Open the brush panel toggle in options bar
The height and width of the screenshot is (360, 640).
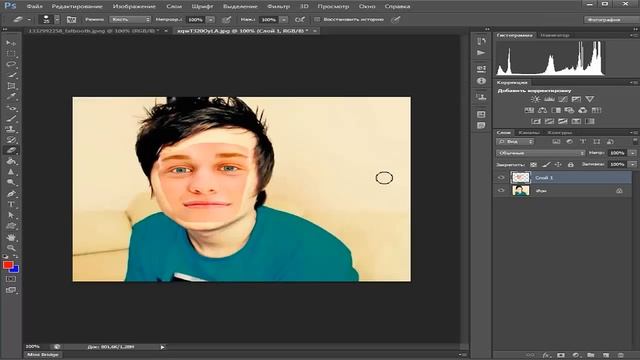(x=71, y=19)
